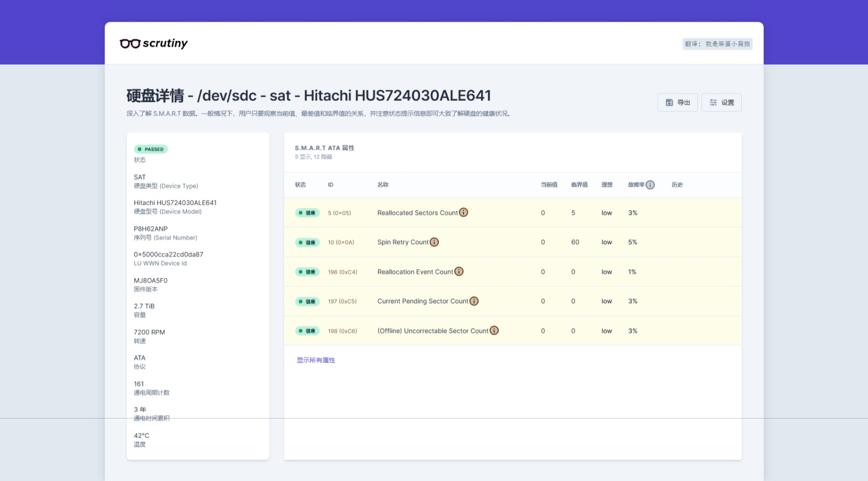Image resolution: width=868 pixels, height=481 pixels.
Task: Click attribute ID 198 (0xC6)
Action: (343, 331)
